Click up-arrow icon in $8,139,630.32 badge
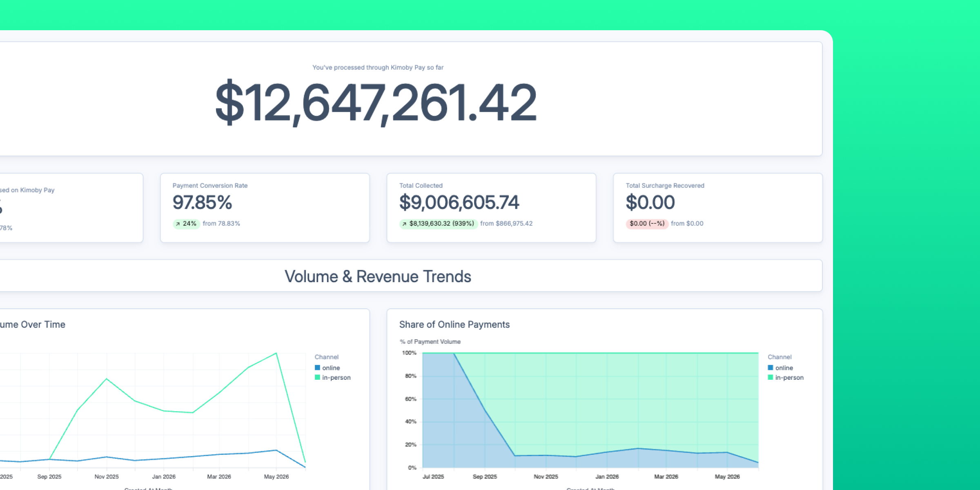Image resolution: width=980 pixels, height=490 pixels. point(404,224)
